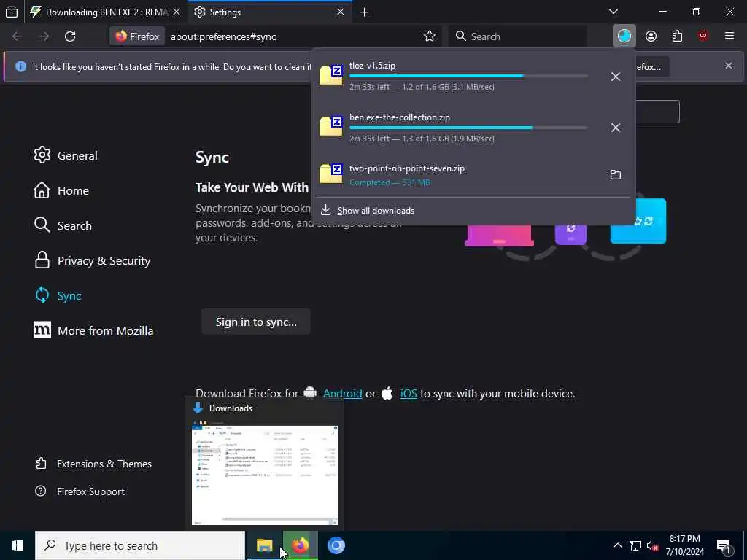The width and height of the screenshot is (747, 560).
Task: Dismiss the refresh Firefox notification bar
Action: point(729,66)
